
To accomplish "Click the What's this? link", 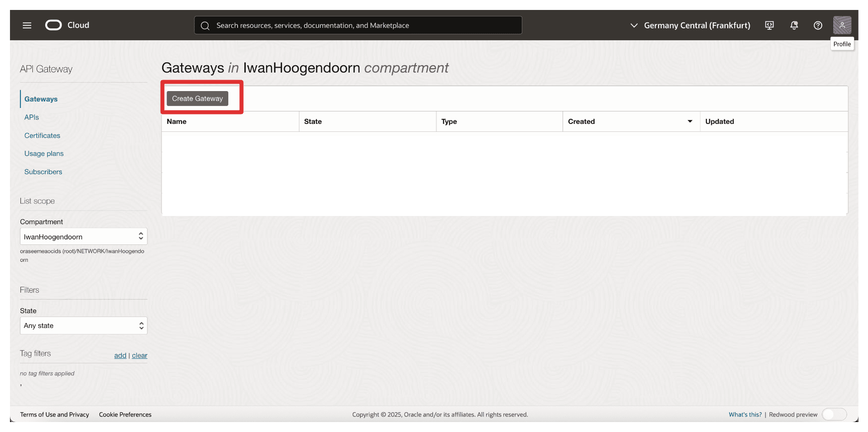I will point(745,415).
